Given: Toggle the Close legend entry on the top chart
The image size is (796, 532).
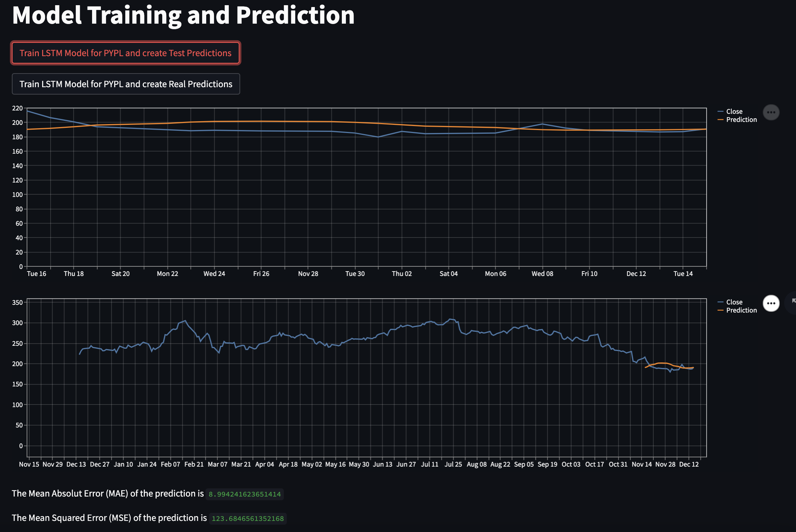Looking at the screenshot, I should [x=735, y=111].
